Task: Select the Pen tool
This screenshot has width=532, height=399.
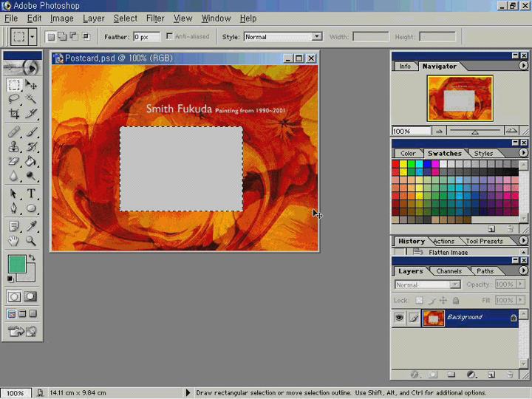Action: point(14,208)
